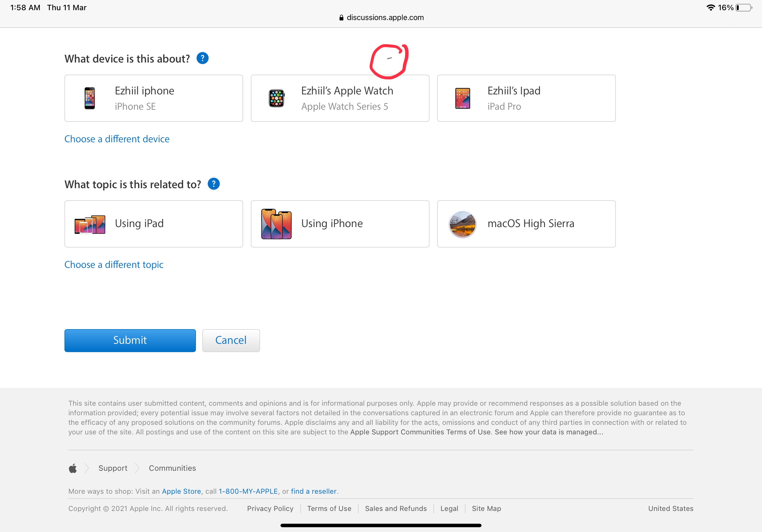Change region from United States
This screenshot has height=532, width=762.
[670, 509]
